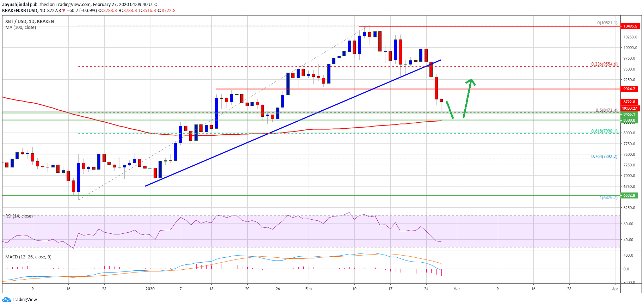
Task: Click the MACD −400.0 axis label
Action: pos(628,282)
